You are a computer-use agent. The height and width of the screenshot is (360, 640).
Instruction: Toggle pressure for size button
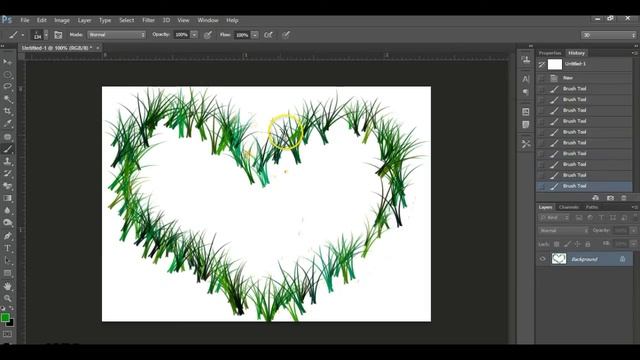point(286,35)
